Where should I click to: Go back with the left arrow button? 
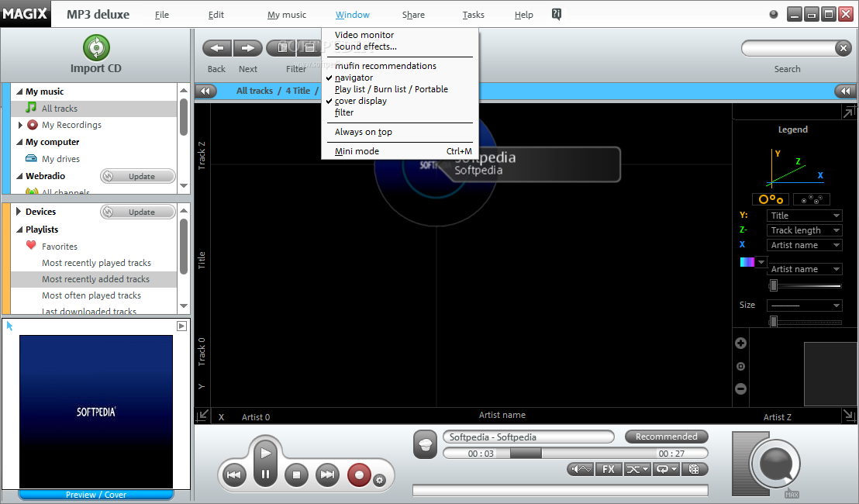coord(217,48)
